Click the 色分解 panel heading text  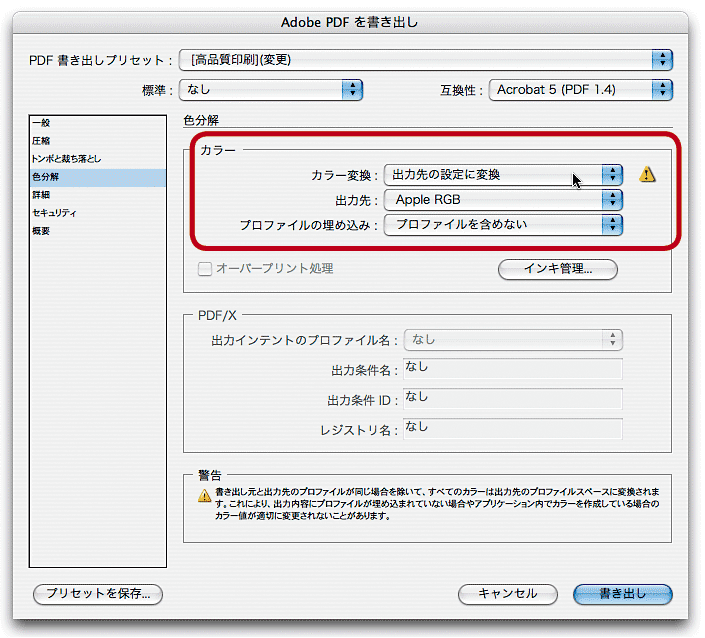201,120
